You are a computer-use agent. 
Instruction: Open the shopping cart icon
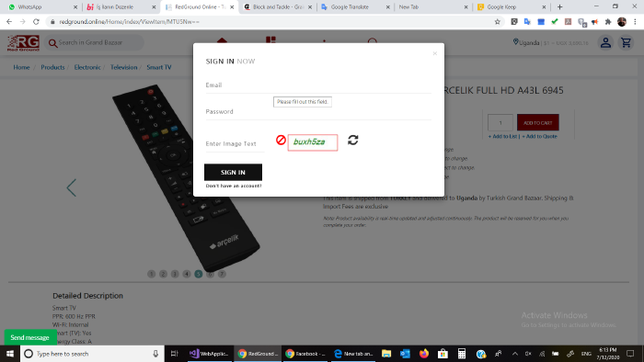pyautogui.click(x=626, y=42)
